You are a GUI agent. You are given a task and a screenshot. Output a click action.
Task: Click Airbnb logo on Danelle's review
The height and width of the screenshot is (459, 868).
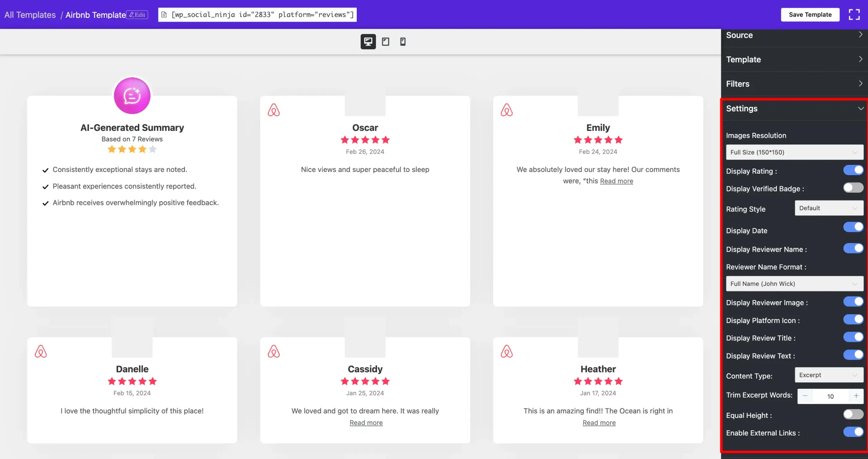tap(41, 351)
